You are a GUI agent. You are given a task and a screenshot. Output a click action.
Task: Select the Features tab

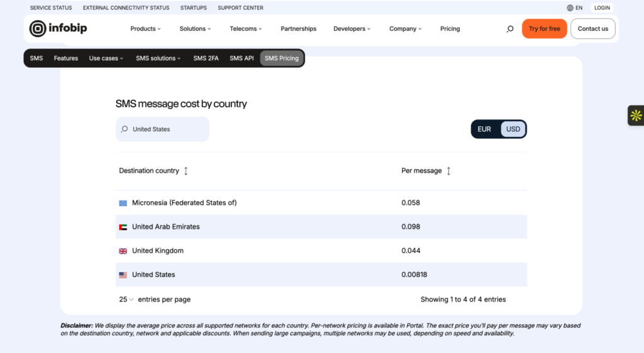tap(65, 58)
